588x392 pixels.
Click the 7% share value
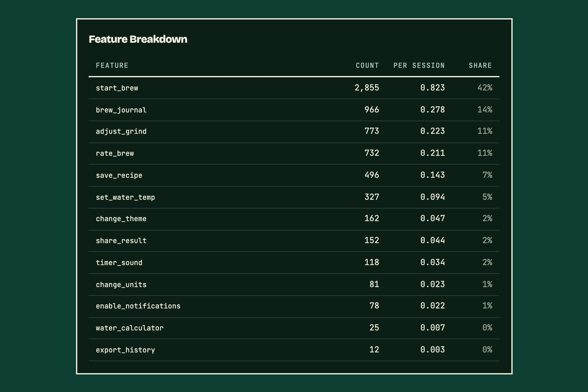pyautogui.click(x=487, y=175)
